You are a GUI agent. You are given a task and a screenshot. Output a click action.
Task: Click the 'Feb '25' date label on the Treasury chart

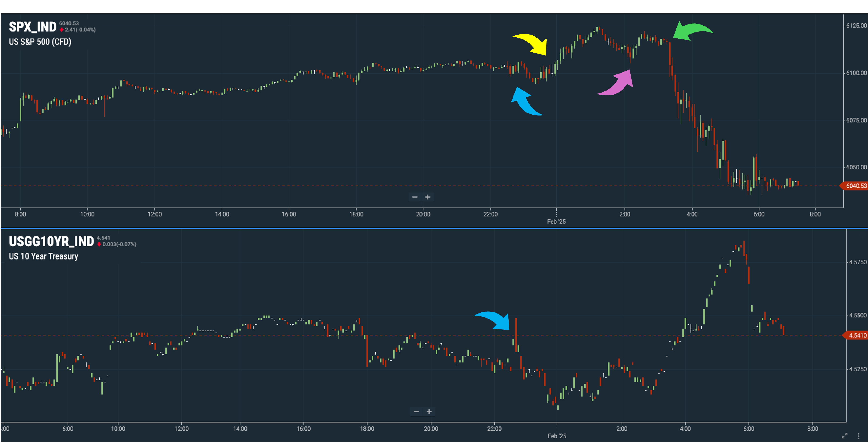557,436
